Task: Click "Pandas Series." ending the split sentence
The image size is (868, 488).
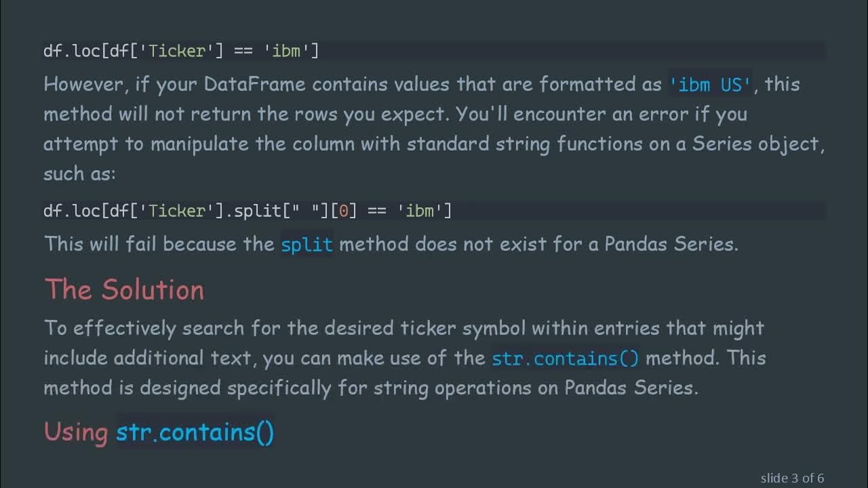Action: tap(671, 244)
